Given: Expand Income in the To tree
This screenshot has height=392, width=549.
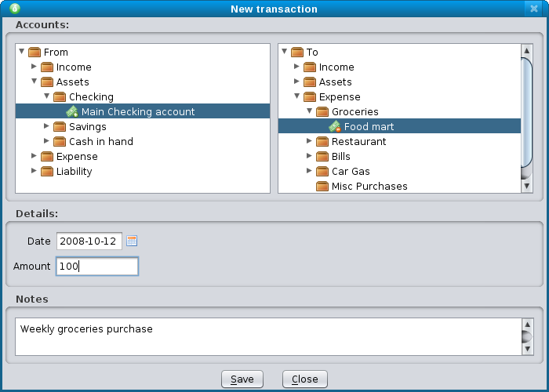Looking at the screenshot, I should coord(296,66).
